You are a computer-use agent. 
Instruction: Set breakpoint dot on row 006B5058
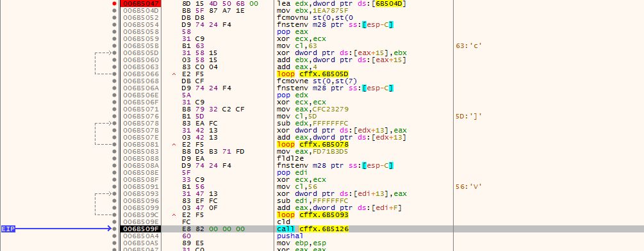[115, 31]
